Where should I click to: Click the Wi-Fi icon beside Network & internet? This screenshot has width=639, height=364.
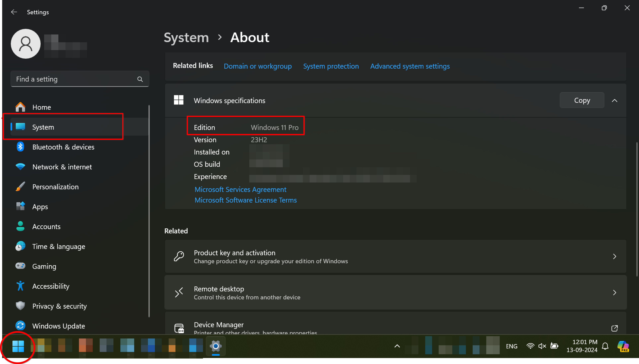tap(20, 166)
